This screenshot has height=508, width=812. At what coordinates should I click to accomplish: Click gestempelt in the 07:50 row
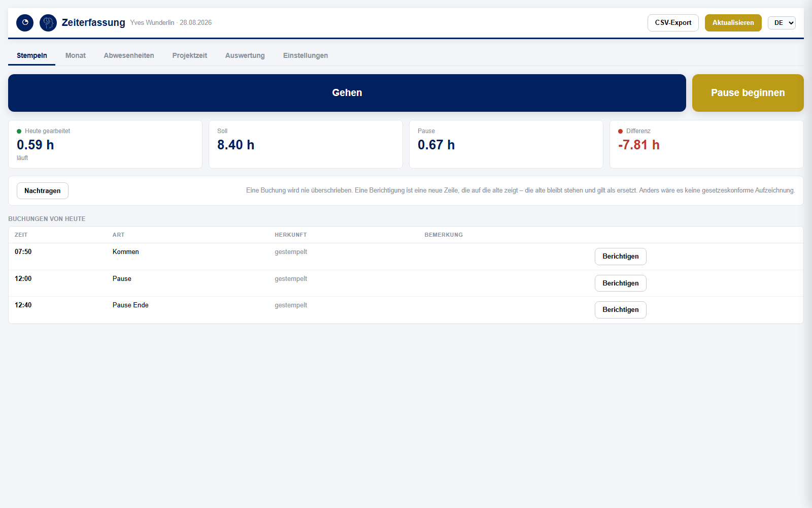click(291, 252)
